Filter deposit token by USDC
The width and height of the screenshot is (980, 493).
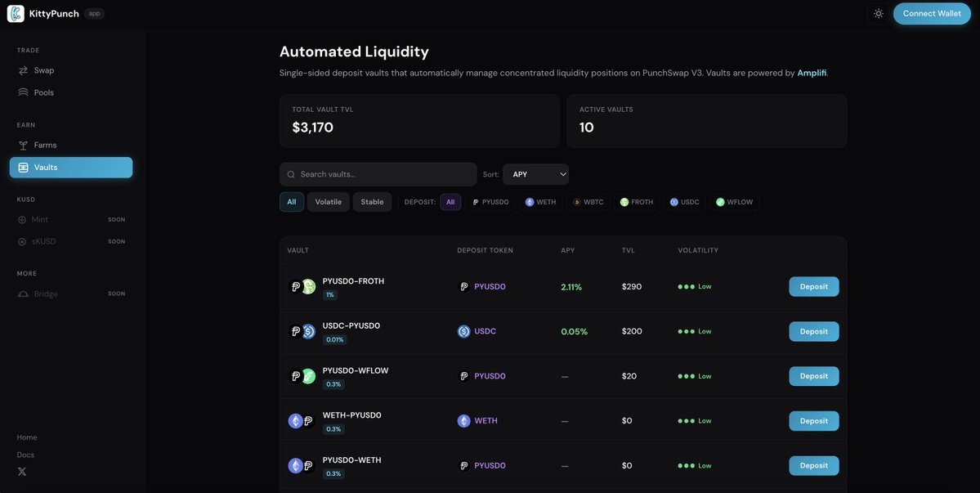coord(685,202)
